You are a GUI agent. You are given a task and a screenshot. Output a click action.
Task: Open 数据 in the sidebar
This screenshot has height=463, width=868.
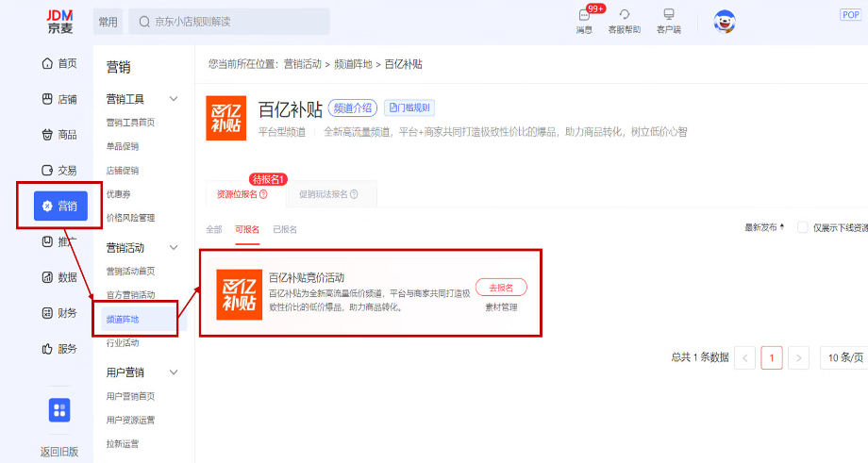(x=59, y=277)
